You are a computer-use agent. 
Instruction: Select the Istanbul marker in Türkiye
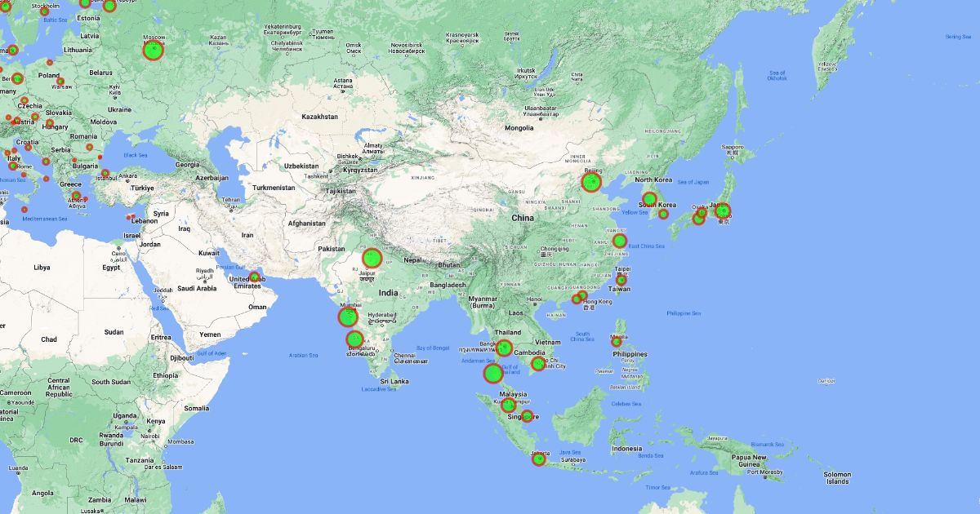[x=105, y=173]
